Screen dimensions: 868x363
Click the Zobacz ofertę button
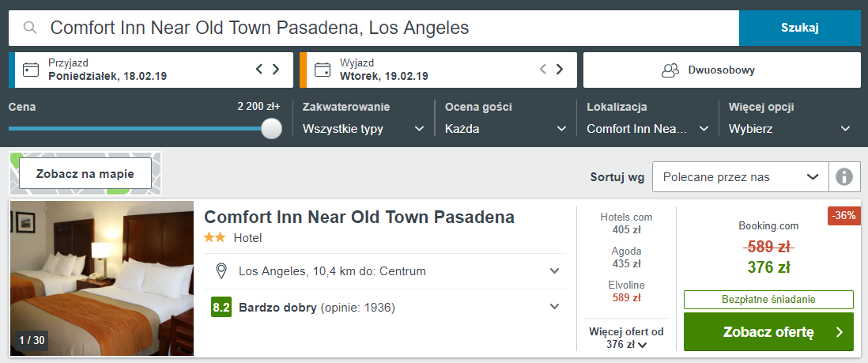click(x=768, y=332)
